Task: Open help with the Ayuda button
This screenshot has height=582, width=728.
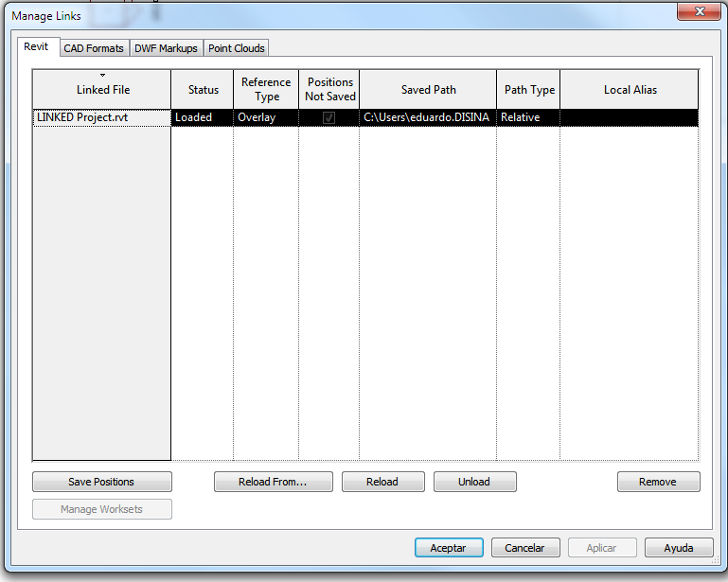Action: pyautogui.click(x=679, y=548)
